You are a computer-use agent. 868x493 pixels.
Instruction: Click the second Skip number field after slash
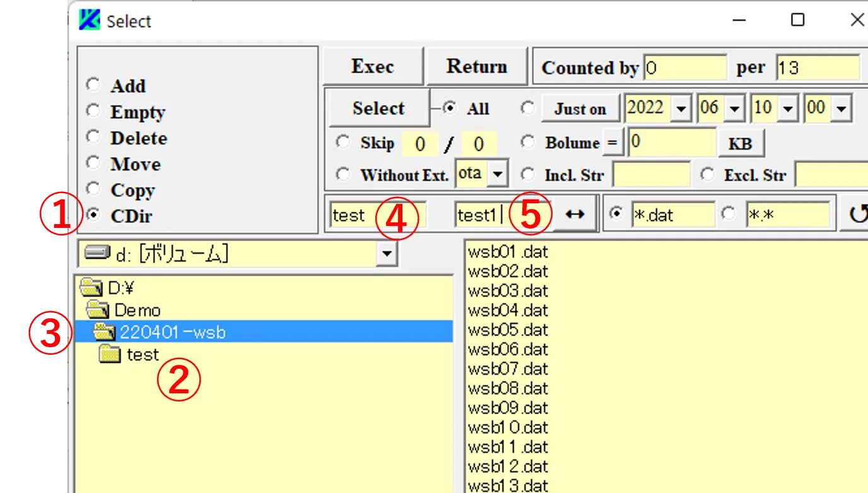tap(478, 144)
